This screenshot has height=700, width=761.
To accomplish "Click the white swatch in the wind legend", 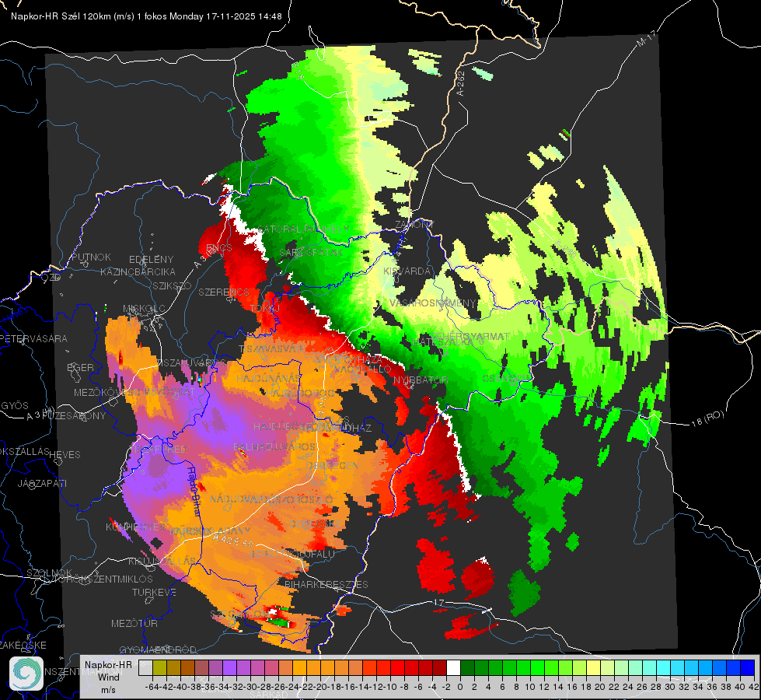I will coord(453,668).
